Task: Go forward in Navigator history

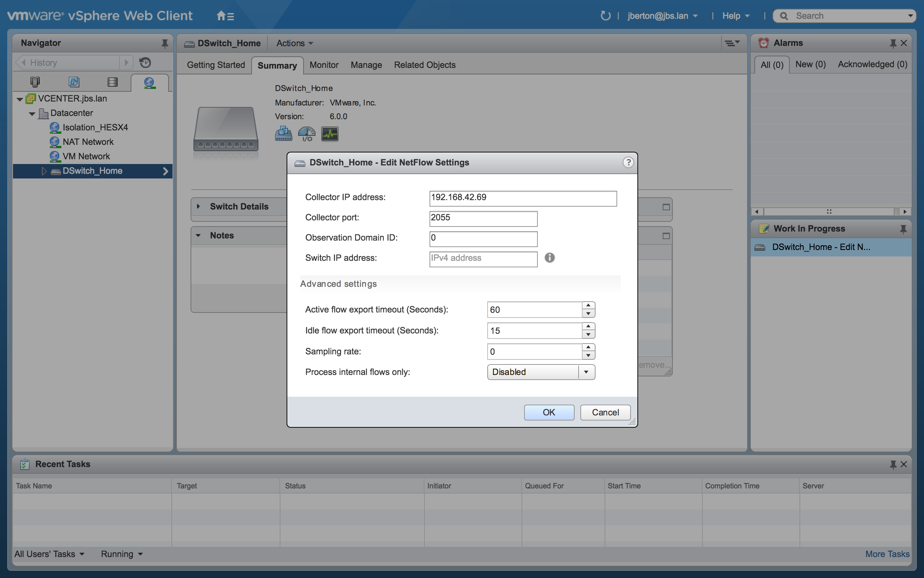Action: (126, 62)
